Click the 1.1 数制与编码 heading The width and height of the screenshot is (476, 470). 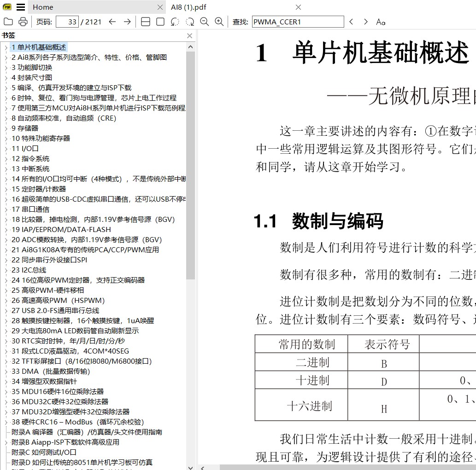(319, 221)
